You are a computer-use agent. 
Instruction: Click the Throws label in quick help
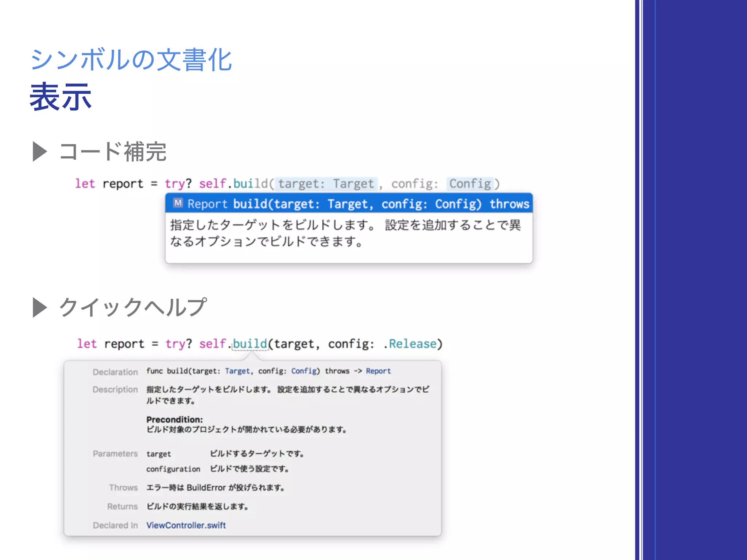click(123, 488)
